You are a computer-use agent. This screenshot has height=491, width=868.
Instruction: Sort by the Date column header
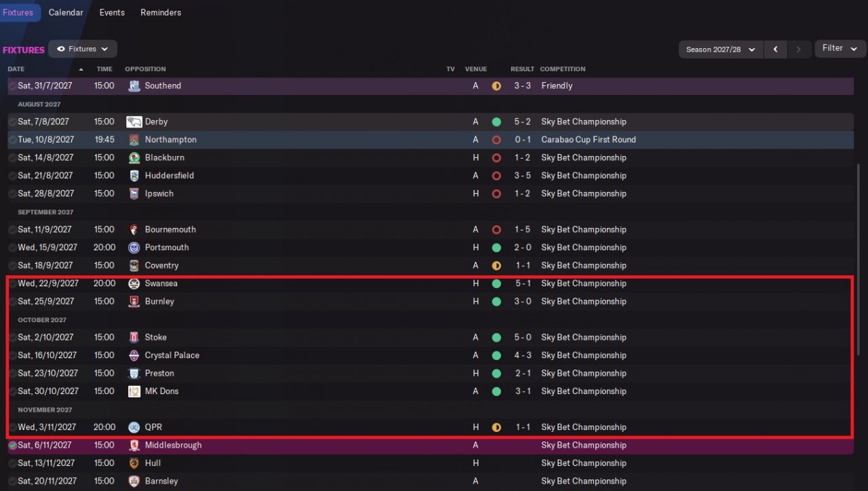click(x=16, y=69)
